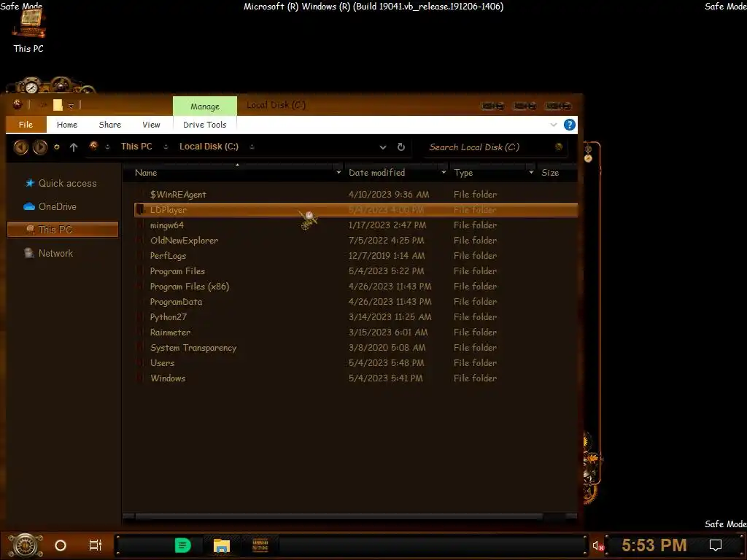Select Quick access in the navigation pane
The width and height of the screenshot is (747, 560).
(x=67, y=183)
